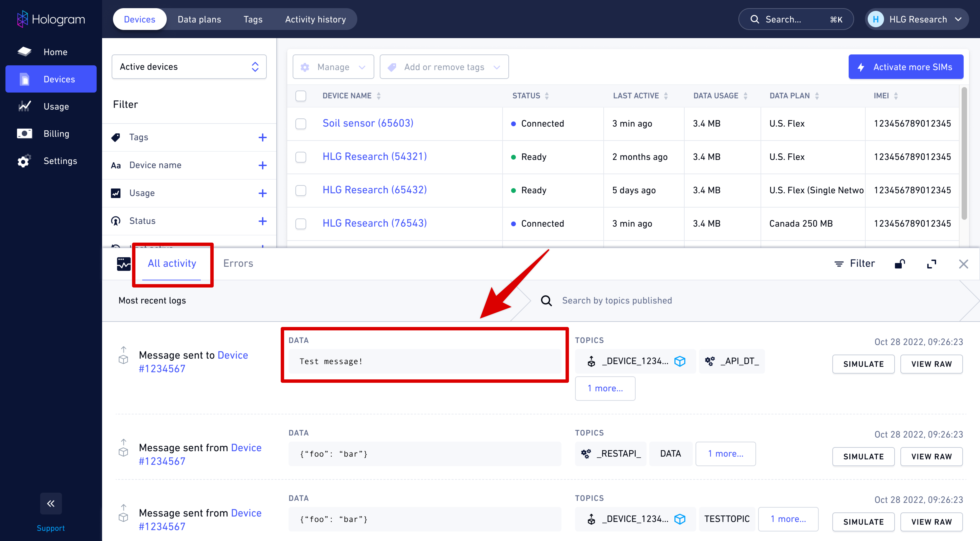Click the lightning Activate more SIMs button

(906, 67)
